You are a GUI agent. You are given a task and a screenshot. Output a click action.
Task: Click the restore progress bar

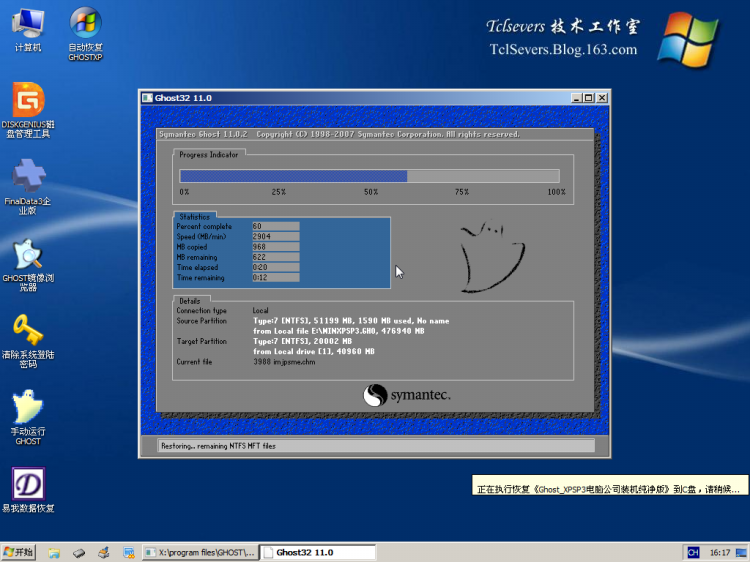coord(369,176)
